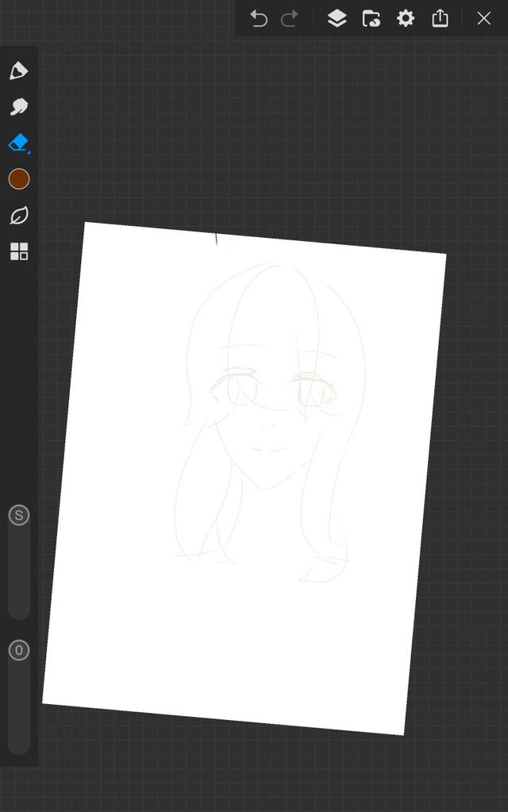Click the sketched mouth on the canvas
The height and width of the screenshot is (812, 508).
point(270,450)
